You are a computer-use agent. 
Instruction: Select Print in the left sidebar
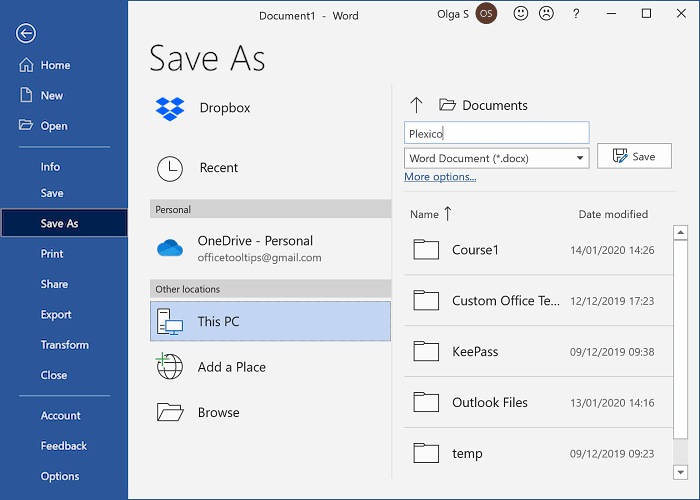pyautogui.click(x=52, y=254)
